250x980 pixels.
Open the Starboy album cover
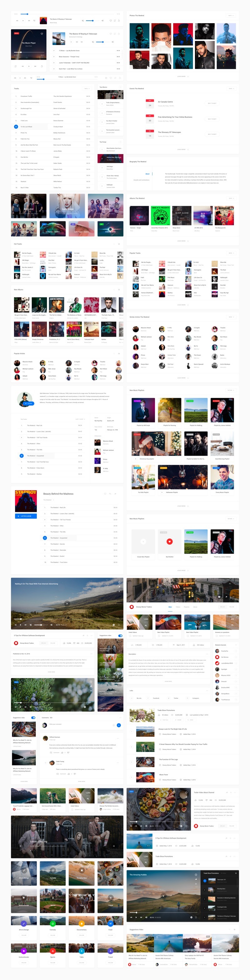(26, 501)
